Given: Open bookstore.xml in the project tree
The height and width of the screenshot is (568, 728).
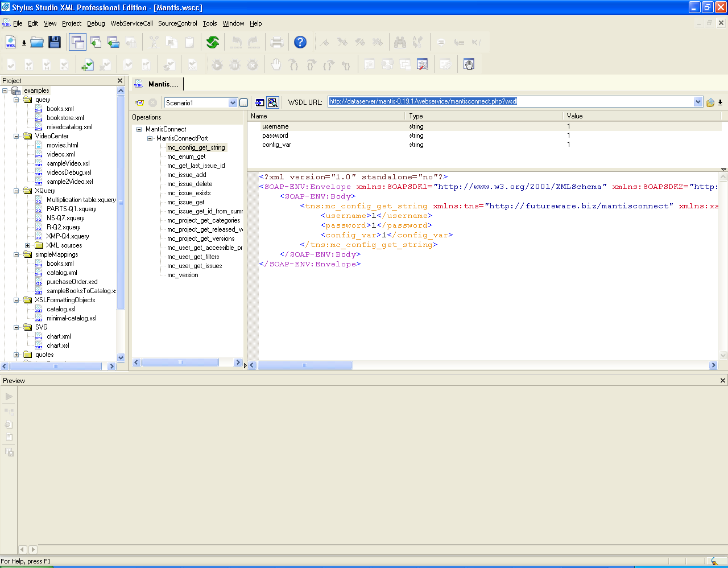Looking at the screenshot, I should (65, 118).
